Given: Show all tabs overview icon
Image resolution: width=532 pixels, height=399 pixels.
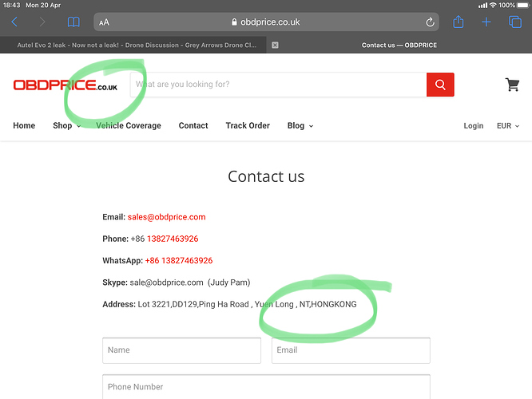Looking at the screenshot, I should coord(514,22).
